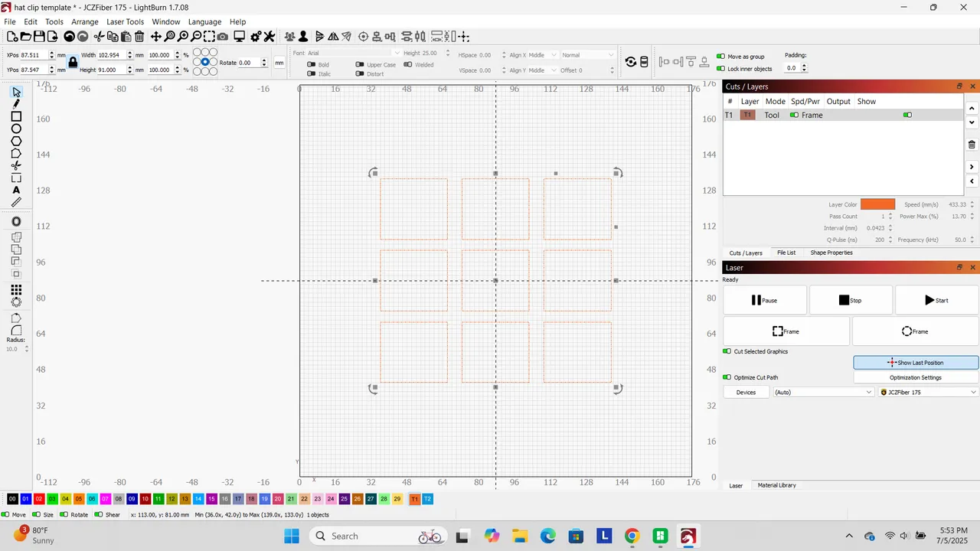Select the Rectangle drawing tool
This screenshot has height=551, width=980.
(16, 116)
